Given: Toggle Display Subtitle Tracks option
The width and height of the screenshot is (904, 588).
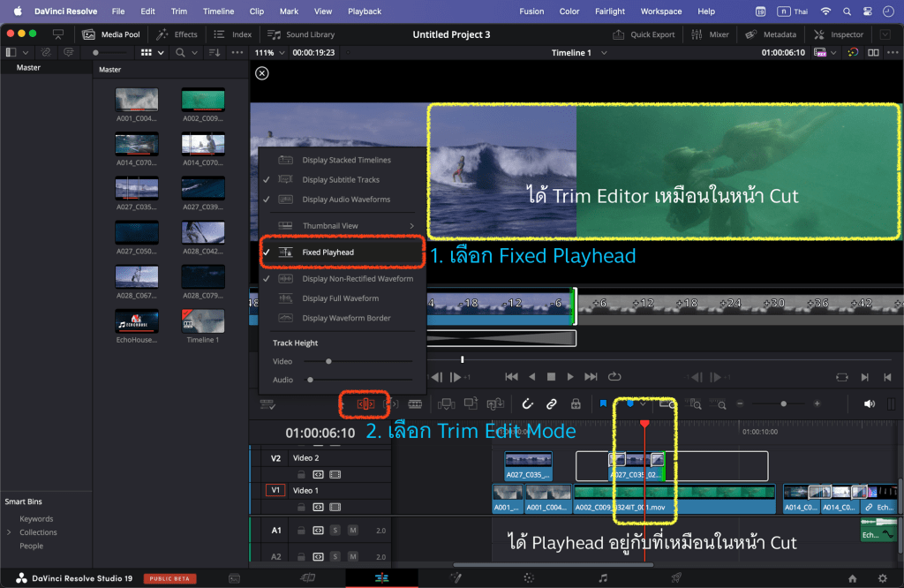Looking at the screenshot, I should click(x=341, y=180).
